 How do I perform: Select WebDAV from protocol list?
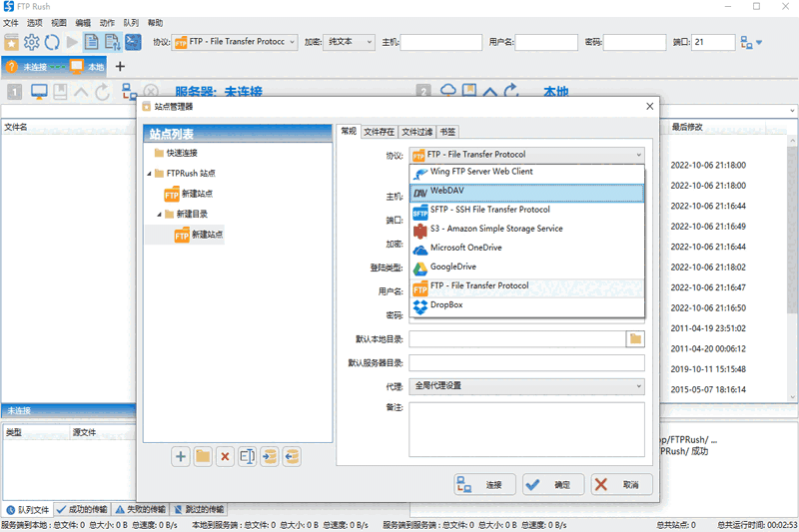527,192
